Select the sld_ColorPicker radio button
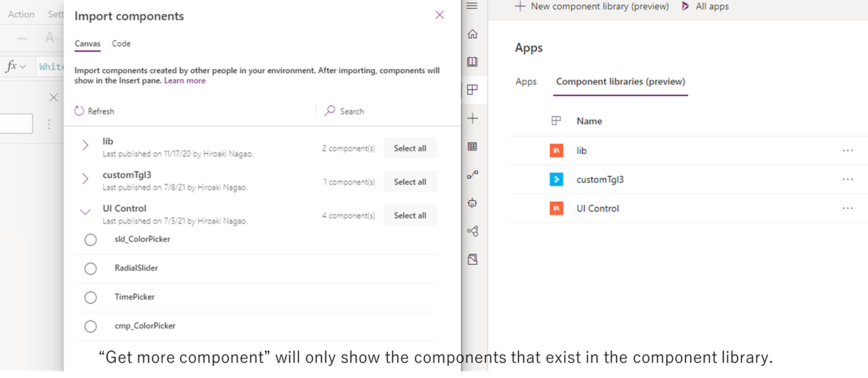 point(91,240)
